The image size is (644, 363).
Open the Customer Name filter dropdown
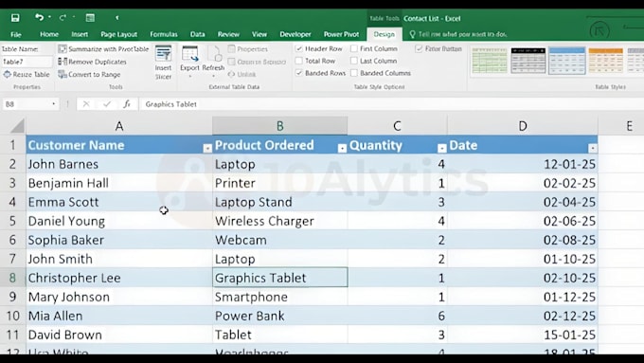[207, 149]
